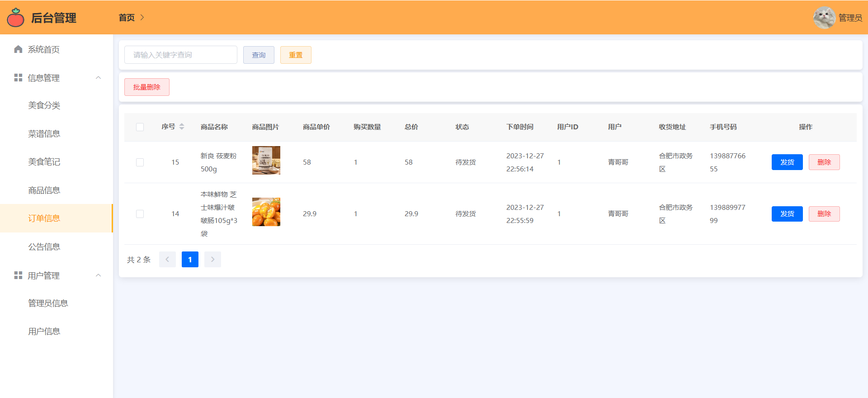
Task: Click the 信息管理 grid icon
Action: click(x=18, y=78)
